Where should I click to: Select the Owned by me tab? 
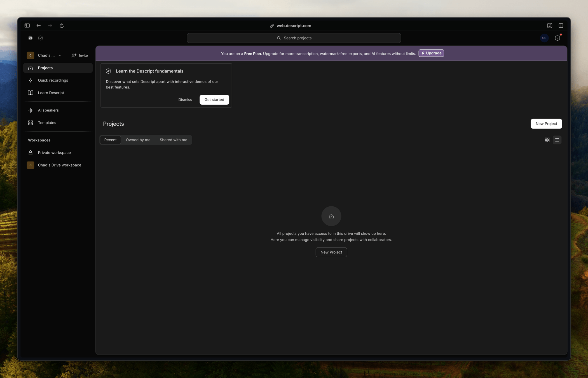pos(138,140)
